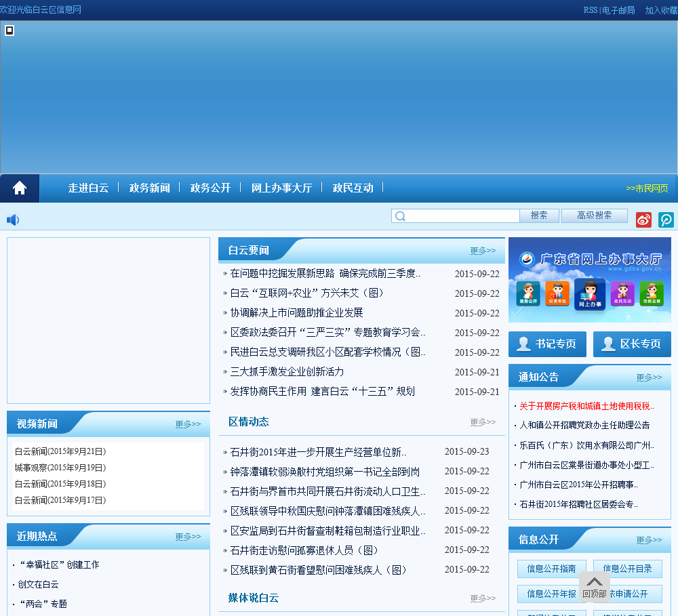Viewport: 678px width, 616px height.
Task: Open news 民进白云总支调研我区小区配套学校情况
Action: coord(327,352)
